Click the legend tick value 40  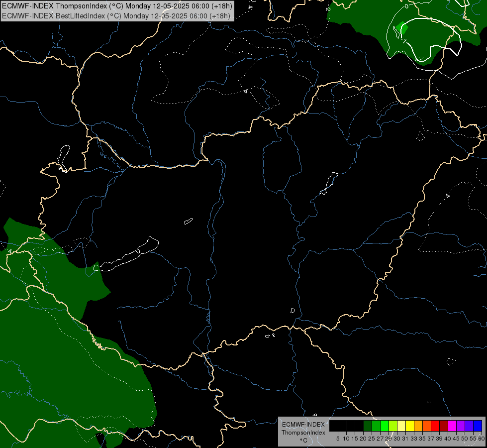pos(448,439)
